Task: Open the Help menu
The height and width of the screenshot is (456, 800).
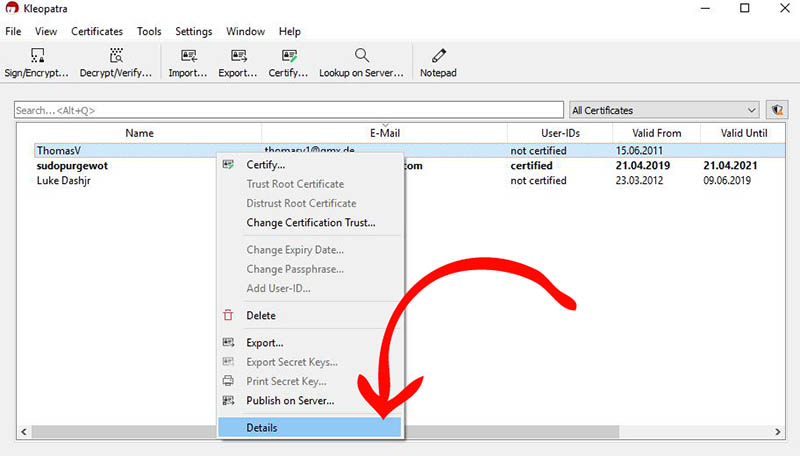Action: coord(289,31)
